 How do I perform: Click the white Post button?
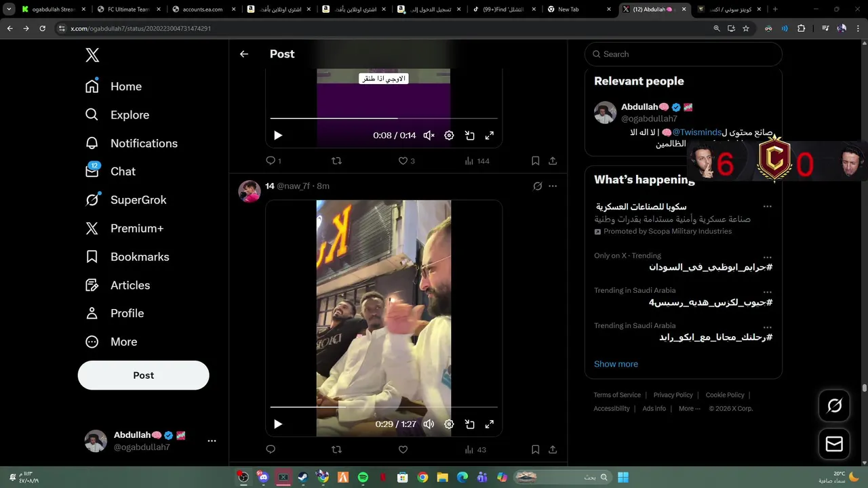click(143, 375)
